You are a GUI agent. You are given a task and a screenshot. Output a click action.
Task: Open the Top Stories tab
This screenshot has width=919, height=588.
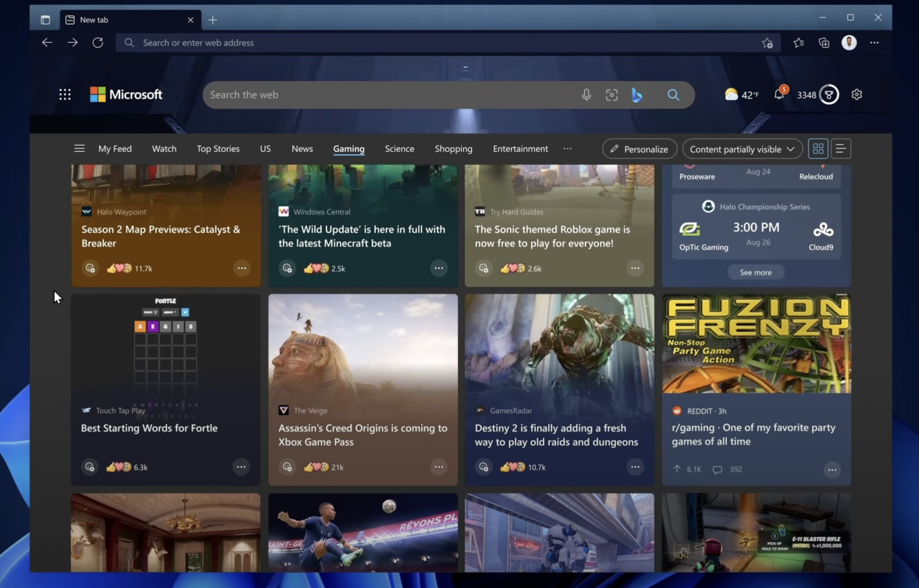pos(218,149)
